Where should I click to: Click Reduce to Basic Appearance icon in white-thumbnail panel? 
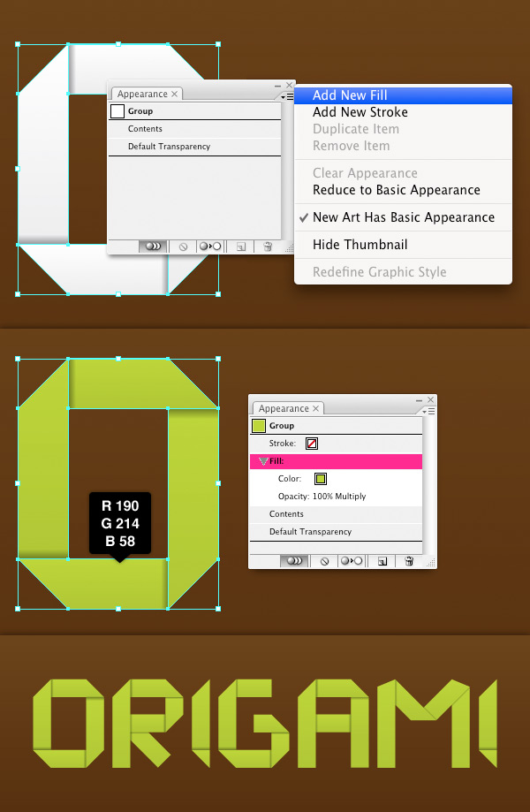pyautogui.click(x=209, y=247)
